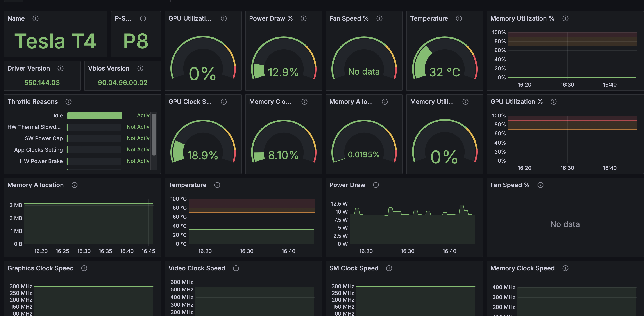Click the HW Thermal Slowd... row label
The width and height of the screenshot is (644, 316).
34,127
